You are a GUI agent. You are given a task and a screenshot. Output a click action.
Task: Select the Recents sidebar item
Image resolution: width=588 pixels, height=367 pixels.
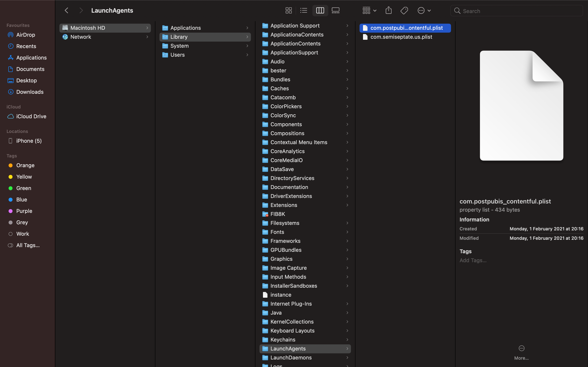(26, 46)
